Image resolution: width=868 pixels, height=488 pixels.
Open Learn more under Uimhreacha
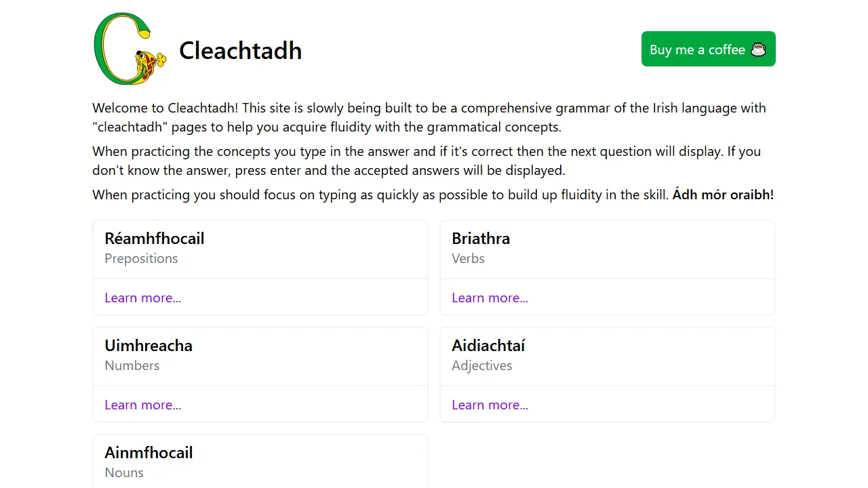(142, 405)
